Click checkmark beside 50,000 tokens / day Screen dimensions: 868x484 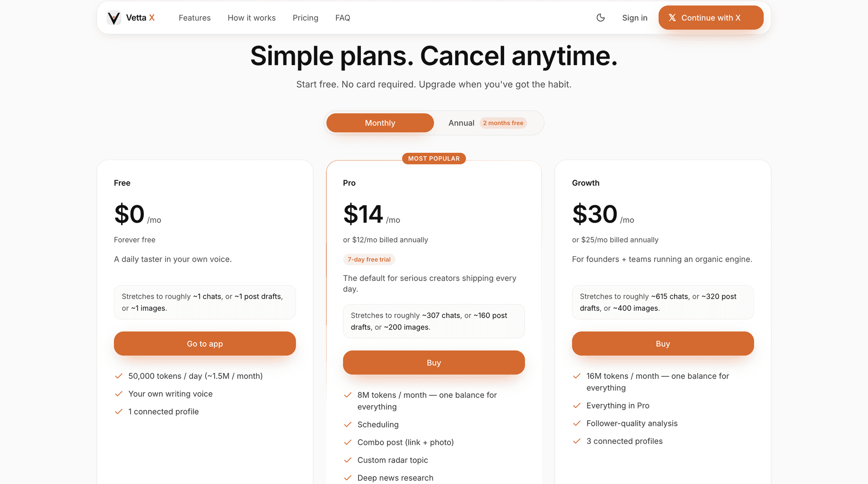pos(119,376)
